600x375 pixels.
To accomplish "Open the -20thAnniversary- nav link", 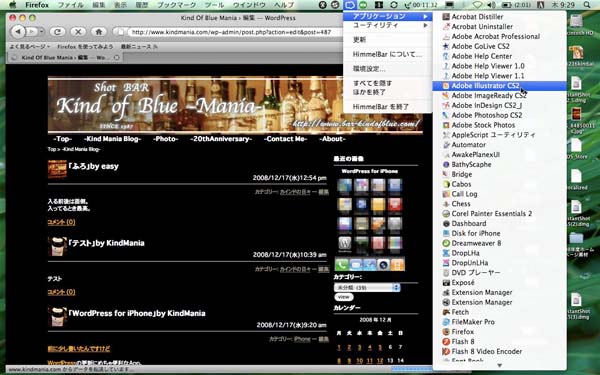I will (x=221, y=139).
